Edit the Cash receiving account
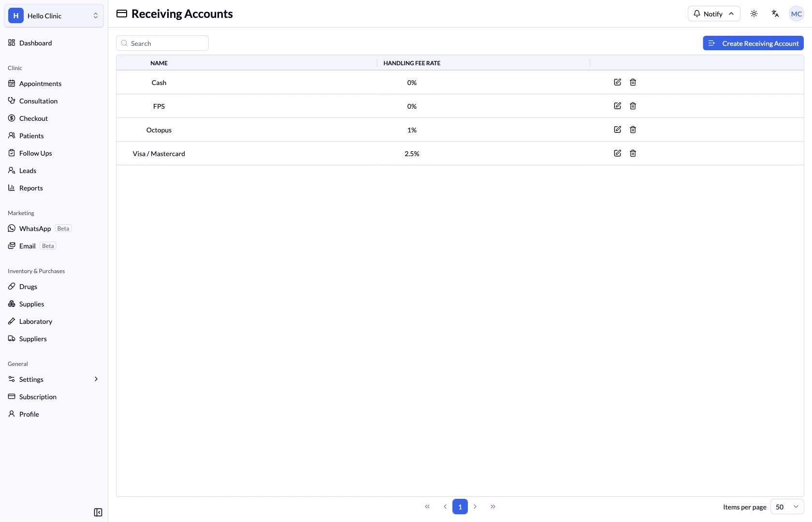The image size is (812, 522). tap(617, 82)
